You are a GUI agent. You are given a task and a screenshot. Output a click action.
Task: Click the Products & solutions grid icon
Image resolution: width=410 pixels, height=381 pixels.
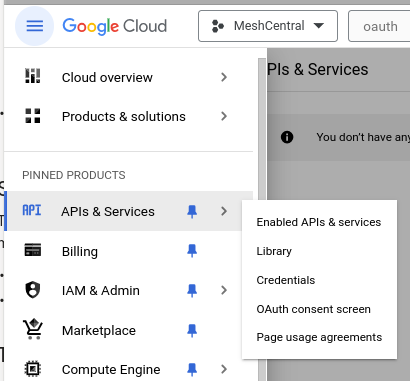click(x=33, y=116)
